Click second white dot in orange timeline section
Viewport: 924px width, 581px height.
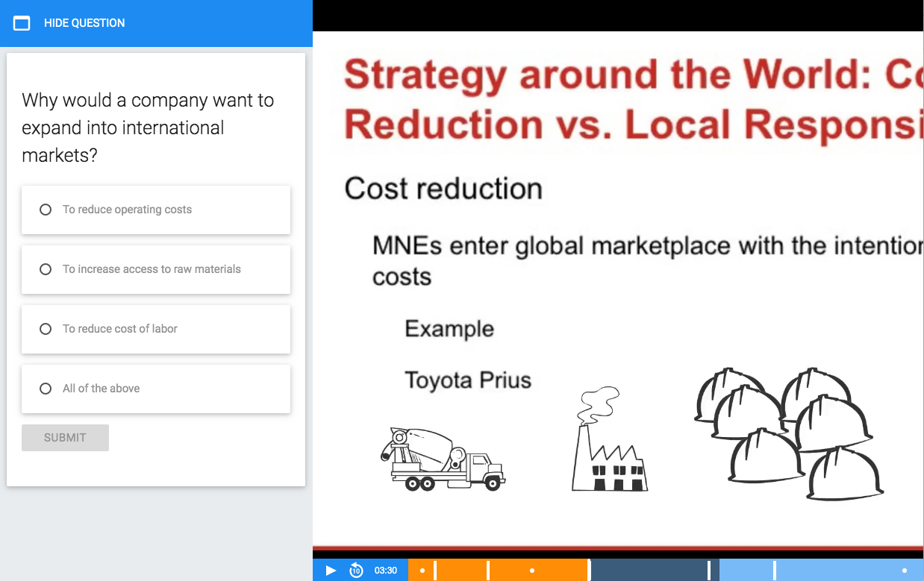[532, 571]
